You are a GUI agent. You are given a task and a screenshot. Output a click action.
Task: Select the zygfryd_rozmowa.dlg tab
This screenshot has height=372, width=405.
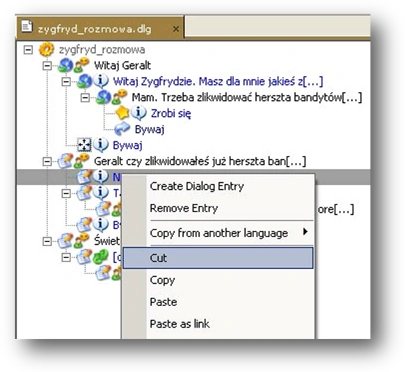(100, 28)
